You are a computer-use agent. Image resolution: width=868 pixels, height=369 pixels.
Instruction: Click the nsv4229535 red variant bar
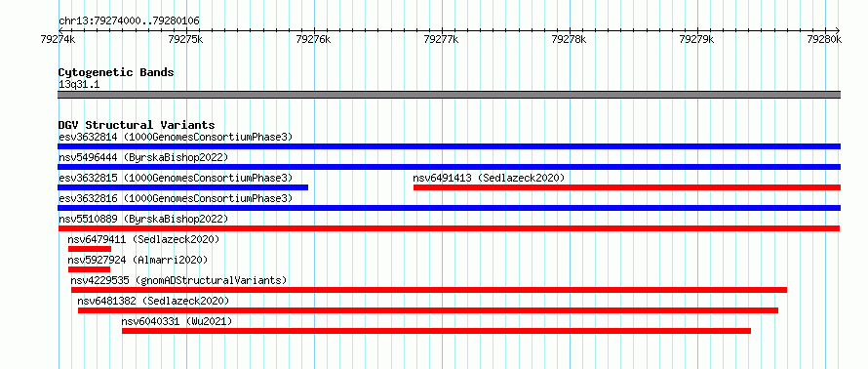coord(429,290)
